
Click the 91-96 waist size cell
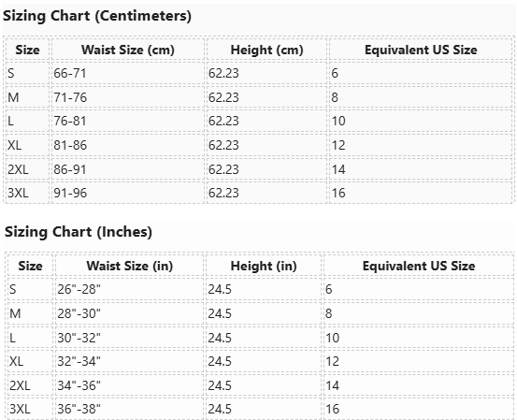pyautogui.click(x=128, y=193)
